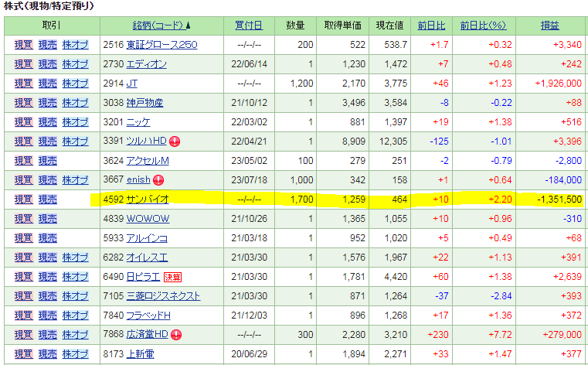Select the 22/06/14 purchase date cell
Viewport: 588px width, 365px height.
coord(249,64)
